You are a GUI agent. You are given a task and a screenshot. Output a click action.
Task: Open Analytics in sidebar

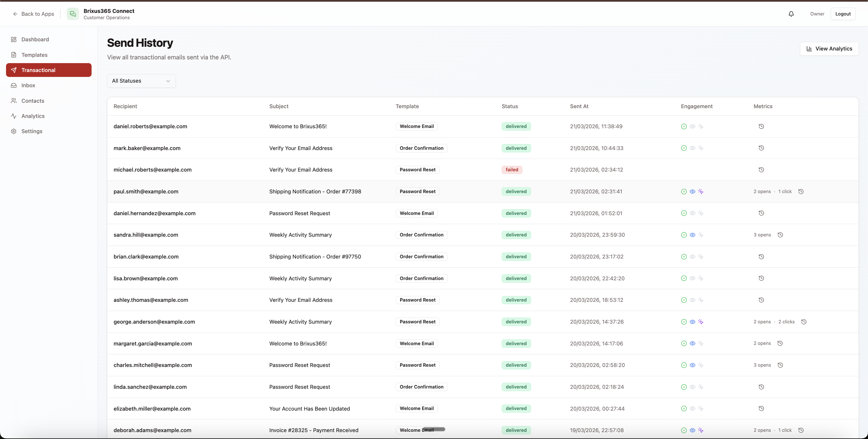click(49, 116)
